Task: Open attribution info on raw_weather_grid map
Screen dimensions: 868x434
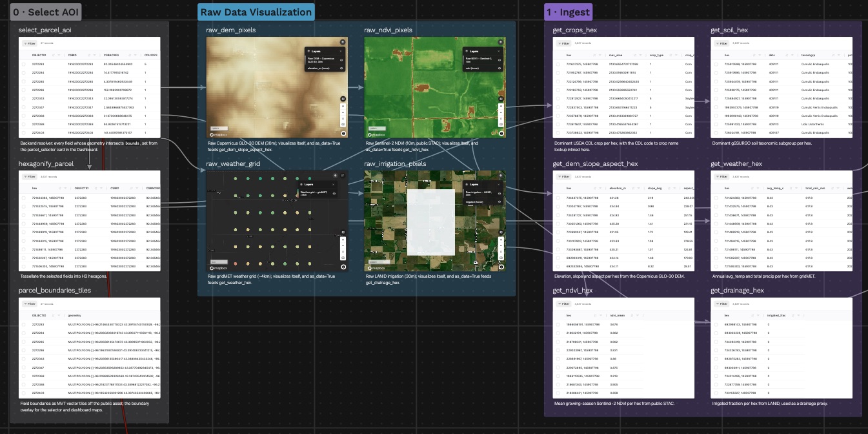Action: [343, 267]
